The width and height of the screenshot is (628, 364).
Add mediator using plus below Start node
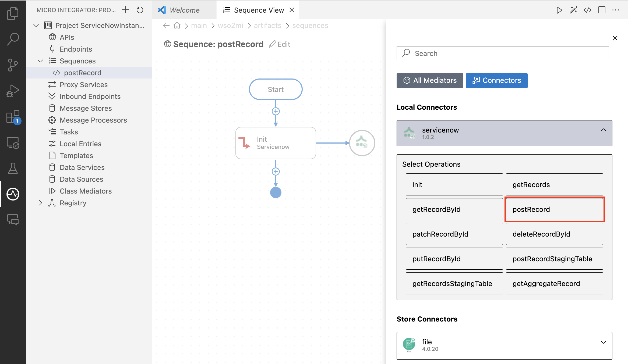276,111
